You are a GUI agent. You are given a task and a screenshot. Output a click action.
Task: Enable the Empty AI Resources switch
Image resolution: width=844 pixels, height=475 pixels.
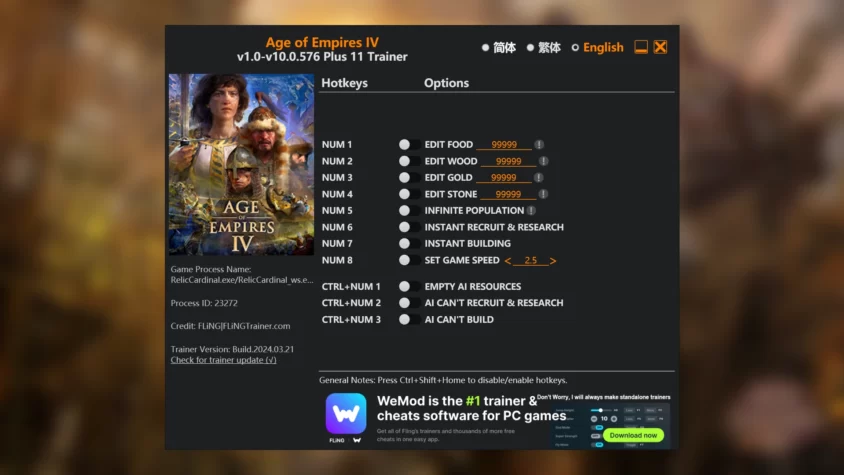point(409,287)
